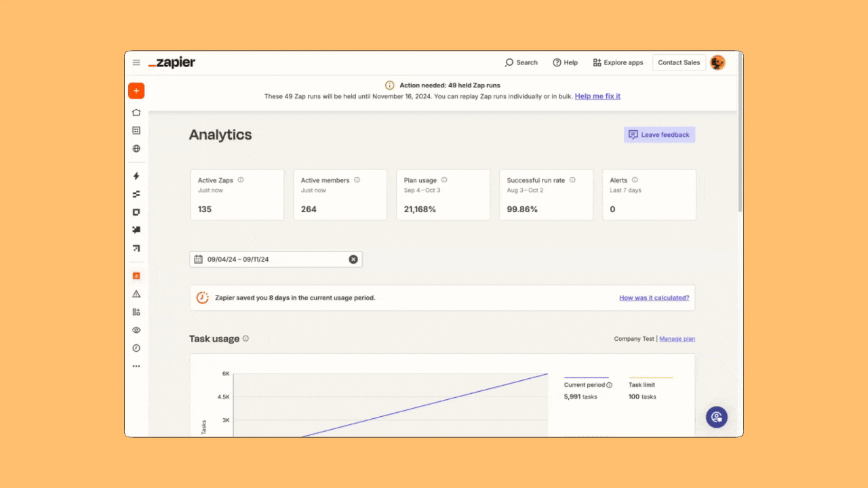Click the info icon beside Successful run rate
Image resolution: width=868 pixels, height=488 pixels.
572,180
